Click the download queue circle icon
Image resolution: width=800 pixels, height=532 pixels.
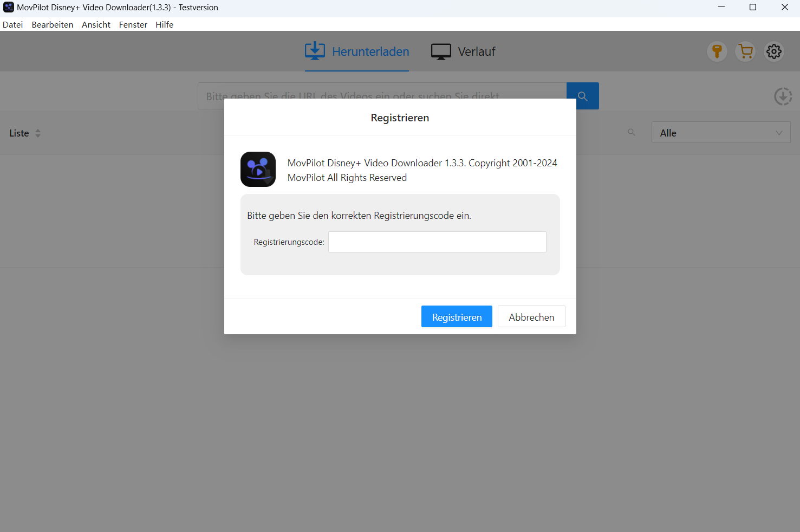click(x=783, y=96)
